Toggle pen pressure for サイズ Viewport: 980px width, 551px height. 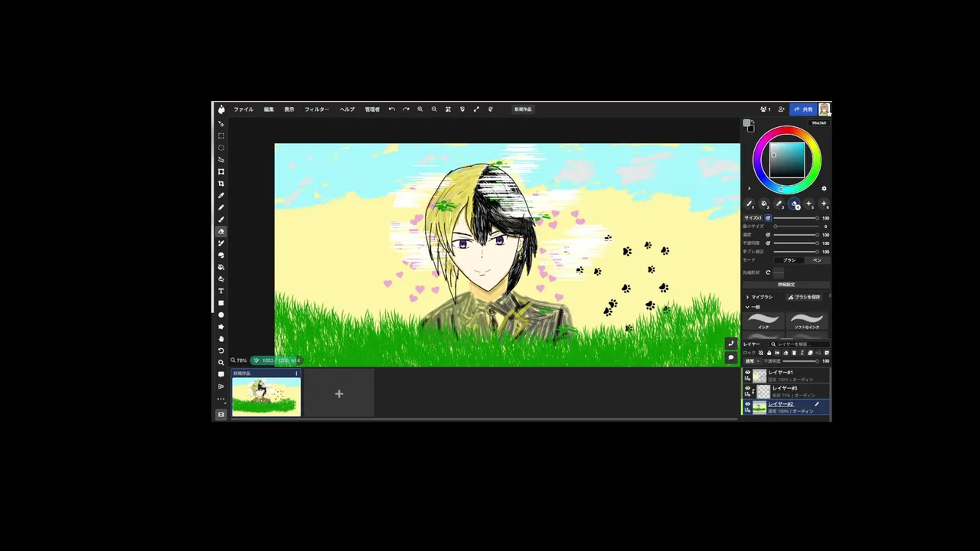(x=768, y=218)
